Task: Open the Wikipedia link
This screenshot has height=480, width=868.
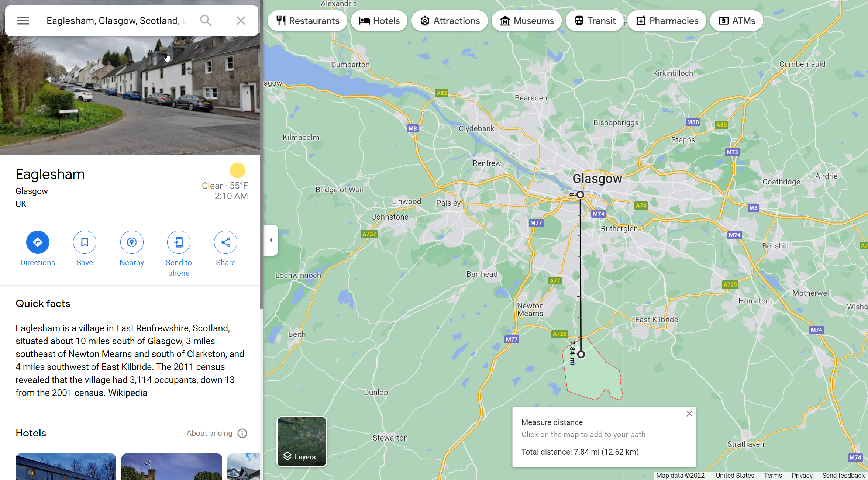Action: (127, 393)
